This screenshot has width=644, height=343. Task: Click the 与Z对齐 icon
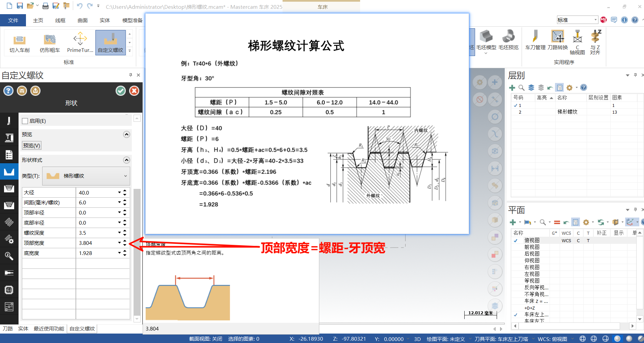pyautogui.click(x=595, y=42)
